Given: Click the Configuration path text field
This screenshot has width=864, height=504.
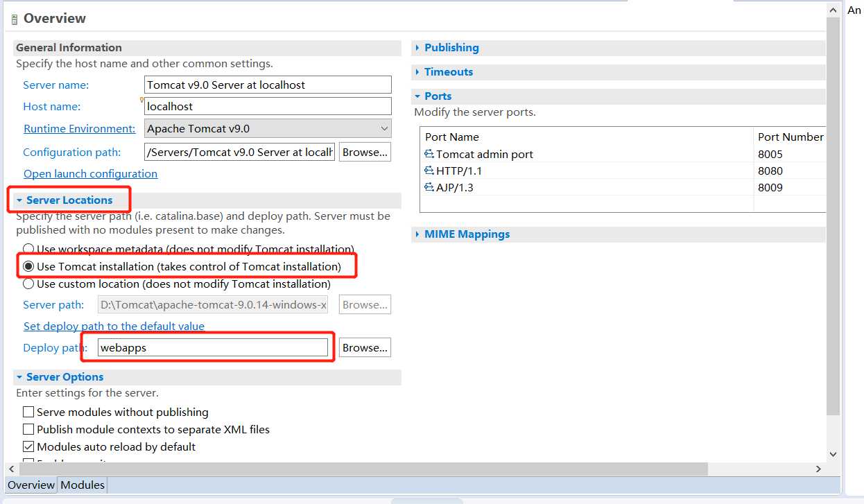Looking at the screenshot, I should click(x=239, y=152).
